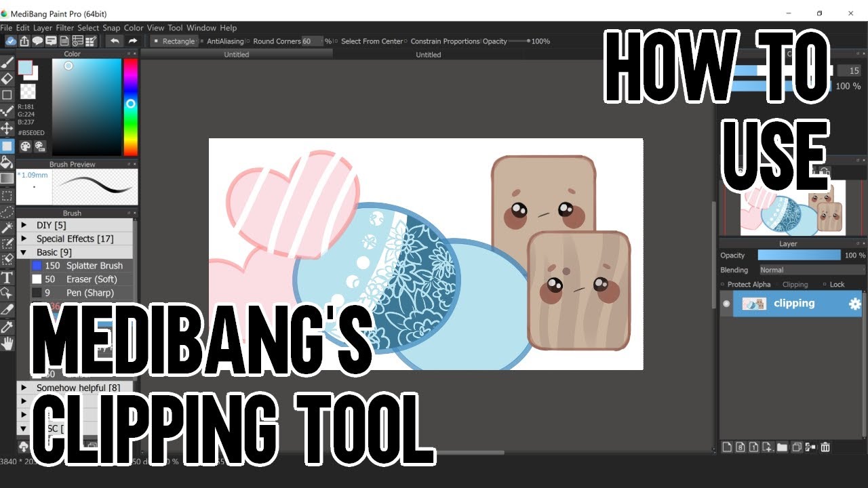The image size is (868, 488).
Task: Select the Splatter Brush
Action: pos(81,266)
